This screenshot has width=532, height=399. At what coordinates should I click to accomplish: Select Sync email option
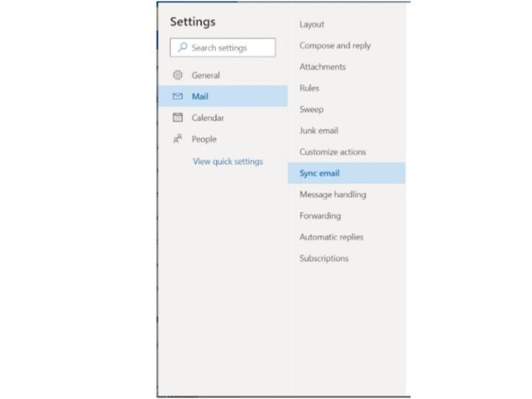(x=319, y=173)
